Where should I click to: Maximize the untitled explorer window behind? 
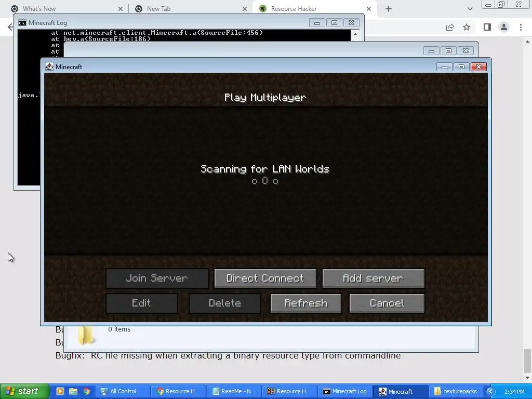(x=448, y=51)
